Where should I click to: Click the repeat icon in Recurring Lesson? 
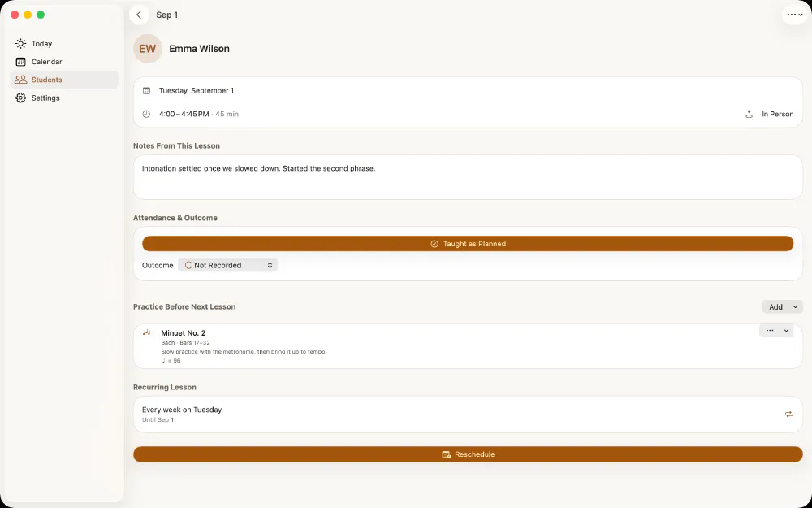tap(788, 415)
